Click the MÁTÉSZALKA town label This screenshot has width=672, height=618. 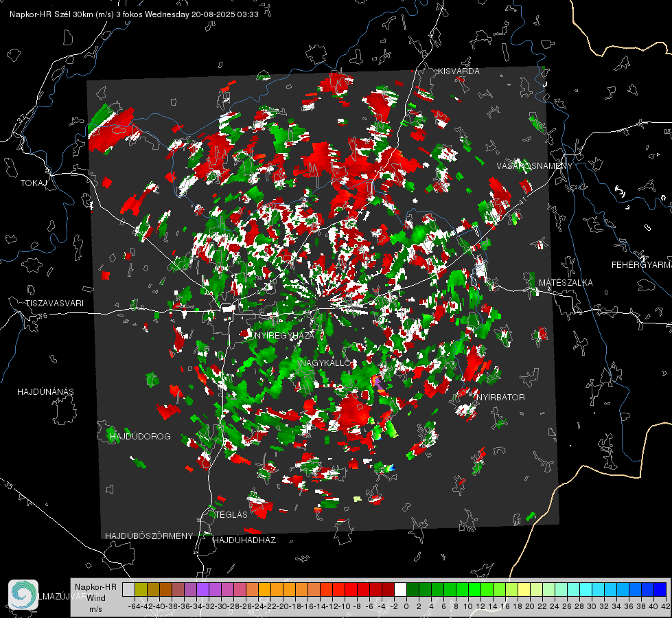566,283
